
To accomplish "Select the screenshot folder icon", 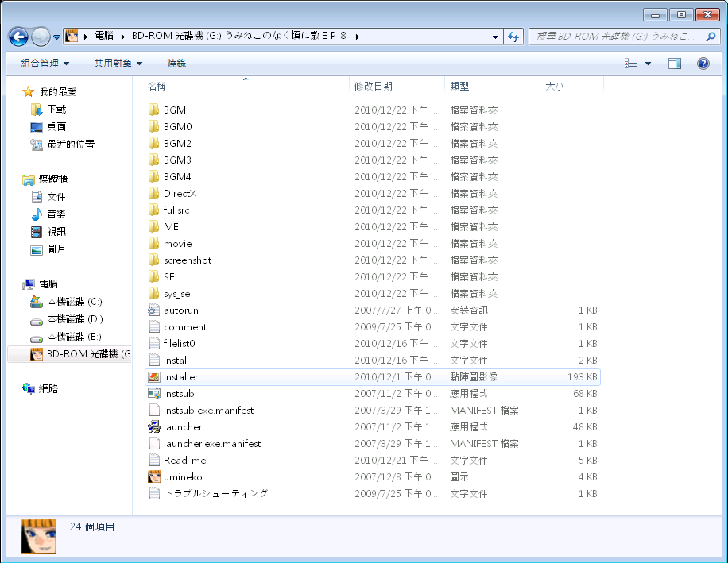I will [153, 260].
